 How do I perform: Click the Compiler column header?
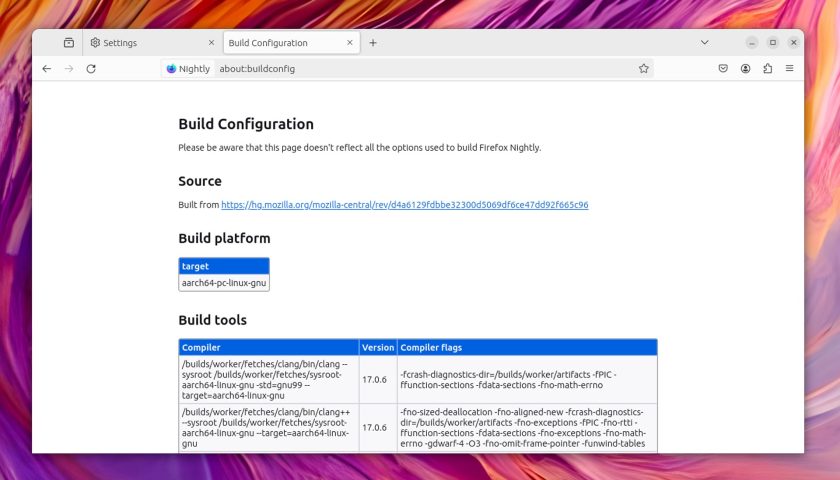click(269, 347)
